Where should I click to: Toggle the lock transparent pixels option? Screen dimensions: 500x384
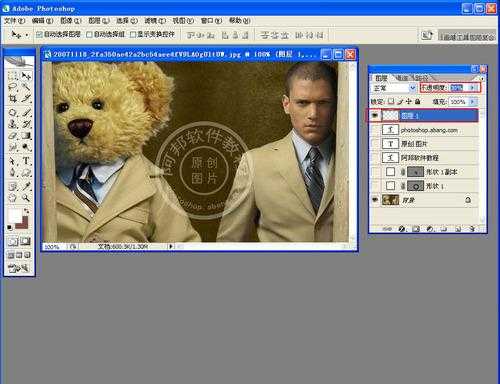[x=391, y=101]
